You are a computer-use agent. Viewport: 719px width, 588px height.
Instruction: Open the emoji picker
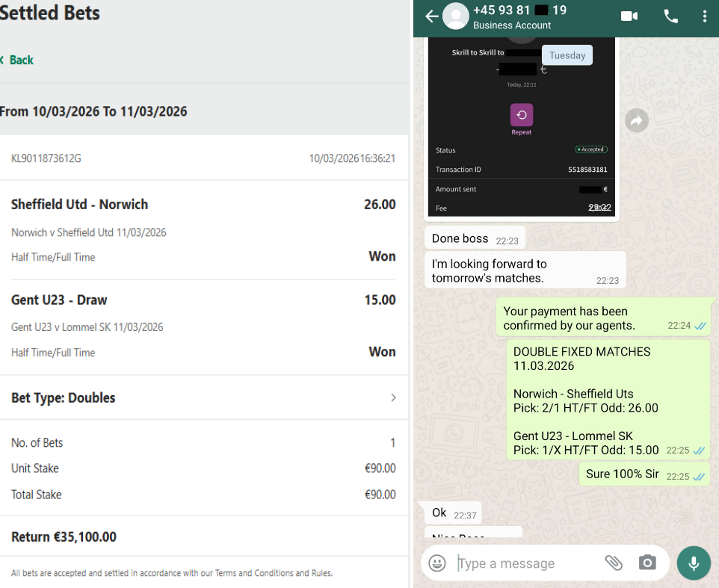437,563
